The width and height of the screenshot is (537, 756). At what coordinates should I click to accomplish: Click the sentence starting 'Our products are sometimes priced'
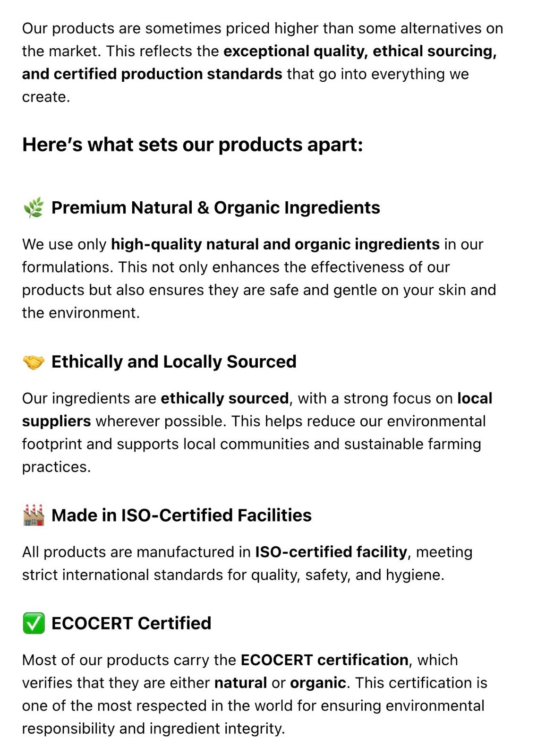262,28
